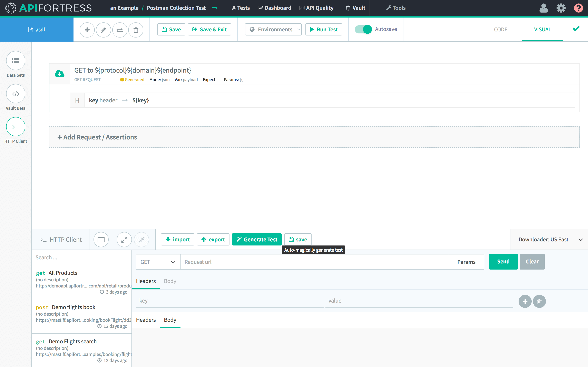Click the Generate Test button
The image size is (588, 367).
257,240
